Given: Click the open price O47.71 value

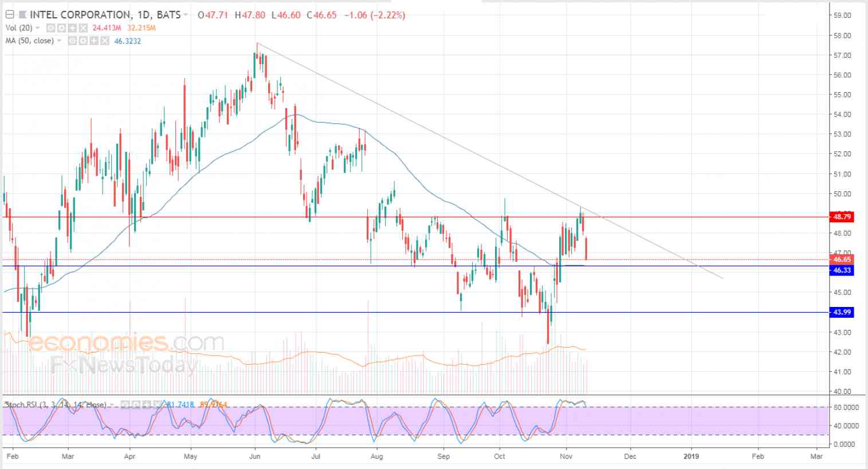Looking at the screenshot, I should coord(213,15).
